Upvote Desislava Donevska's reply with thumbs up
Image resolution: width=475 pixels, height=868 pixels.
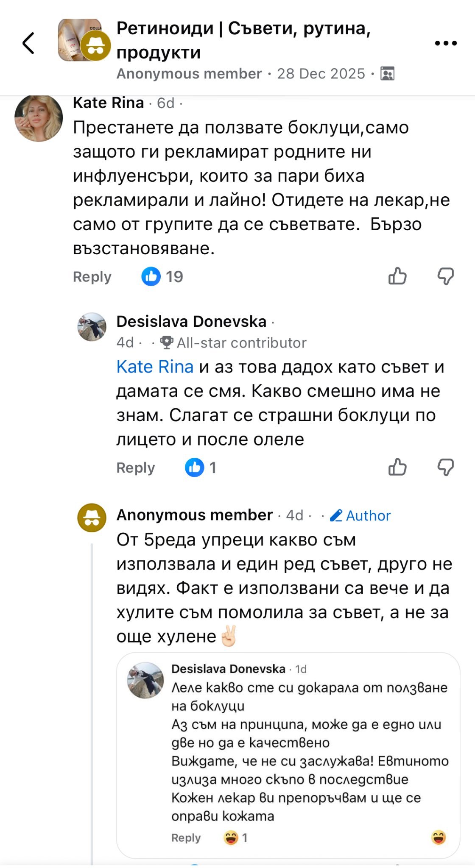point(397,467)
